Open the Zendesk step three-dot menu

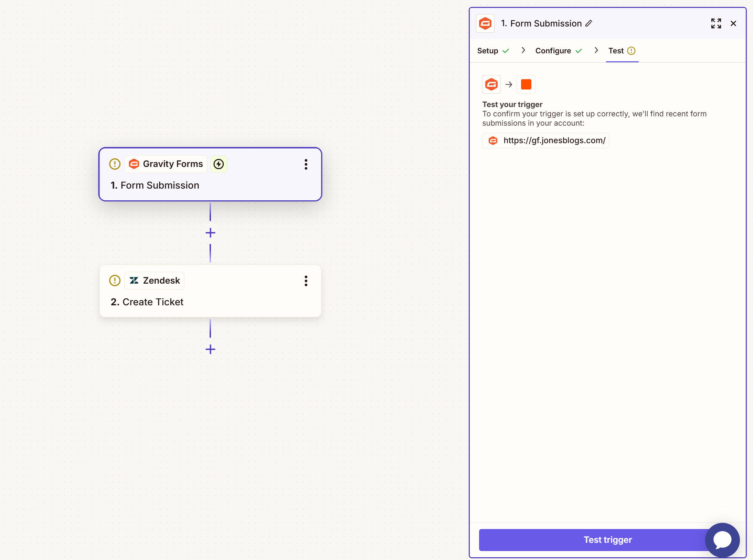pyautogui.click(x=306, y=281)
